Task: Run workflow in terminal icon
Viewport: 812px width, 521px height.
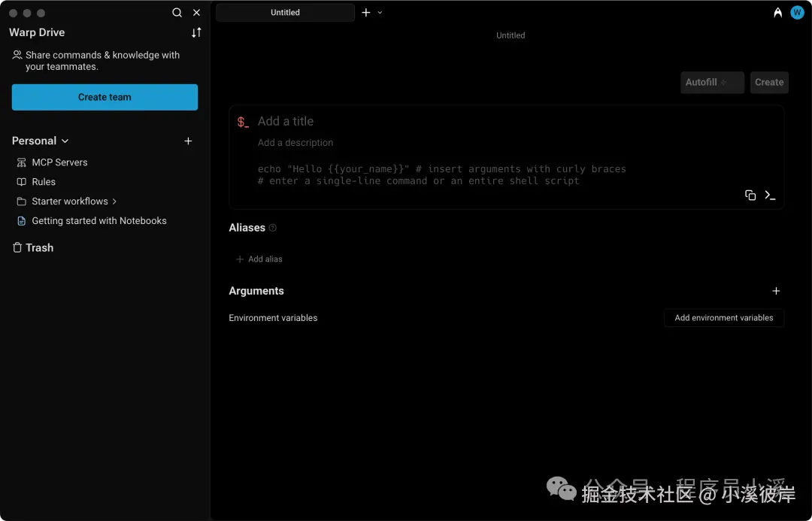Action: 770,195
